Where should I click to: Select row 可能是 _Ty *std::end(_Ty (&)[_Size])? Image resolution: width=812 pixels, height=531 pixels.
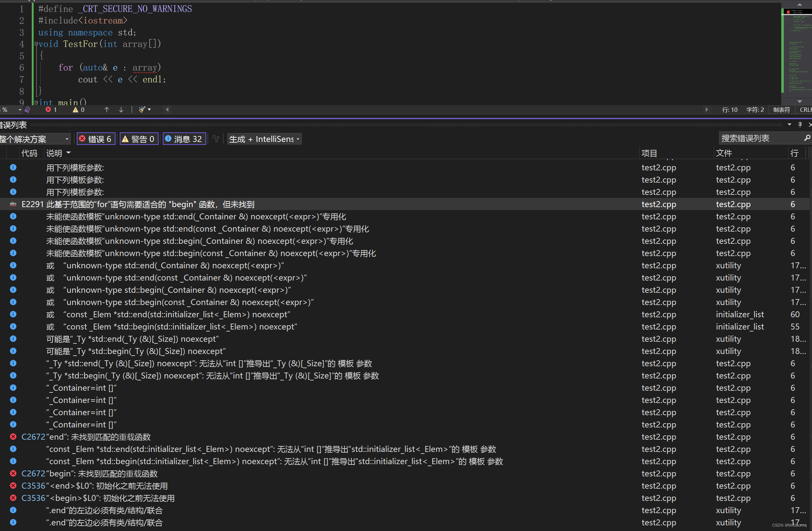405,339
